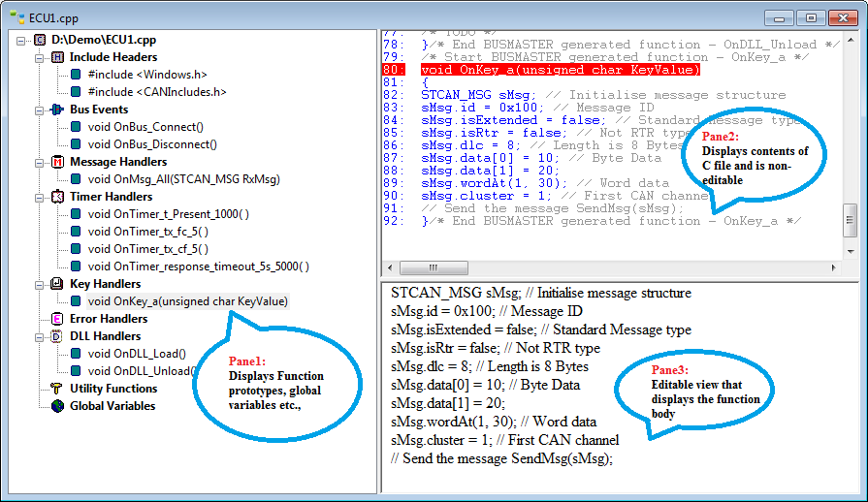Screen dimensions: 868x502
Task: Select the Key Handlers tree item
Action: pyautogui.click(x=105, y=284)
